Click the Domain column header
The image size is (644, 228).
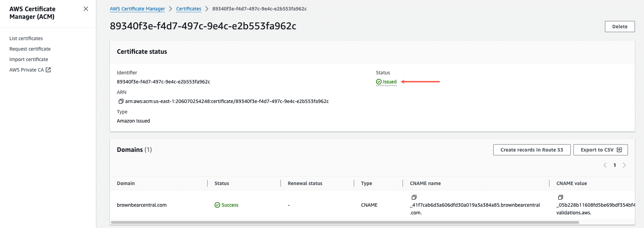coord(126,183)
